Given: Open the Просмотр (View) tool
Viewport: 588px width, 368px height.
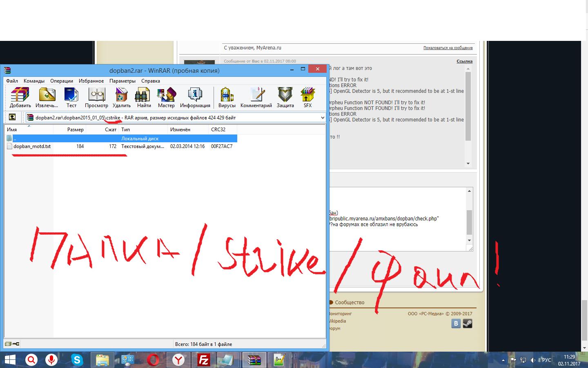Looking at the screenshot, I should click(96, 97).
